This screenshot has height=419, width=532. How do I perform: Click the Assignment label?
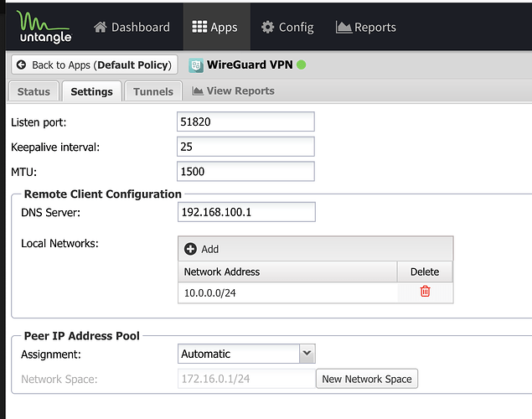pos(51,354)
